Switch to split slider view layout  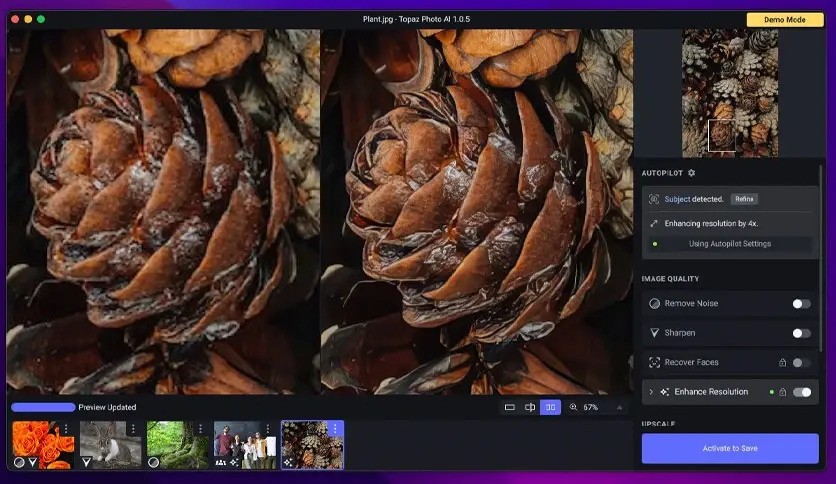point(530,407)
